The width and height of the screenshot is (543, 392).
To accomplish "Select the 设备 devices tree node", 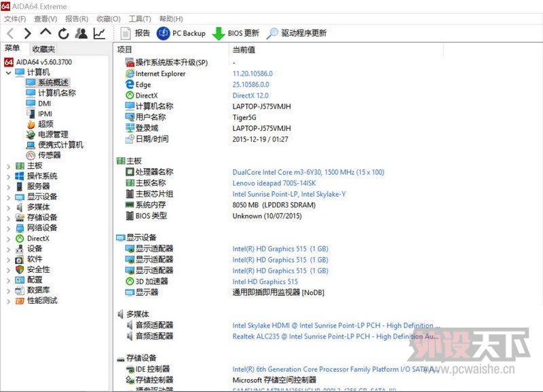I will [x=29, y=248].
